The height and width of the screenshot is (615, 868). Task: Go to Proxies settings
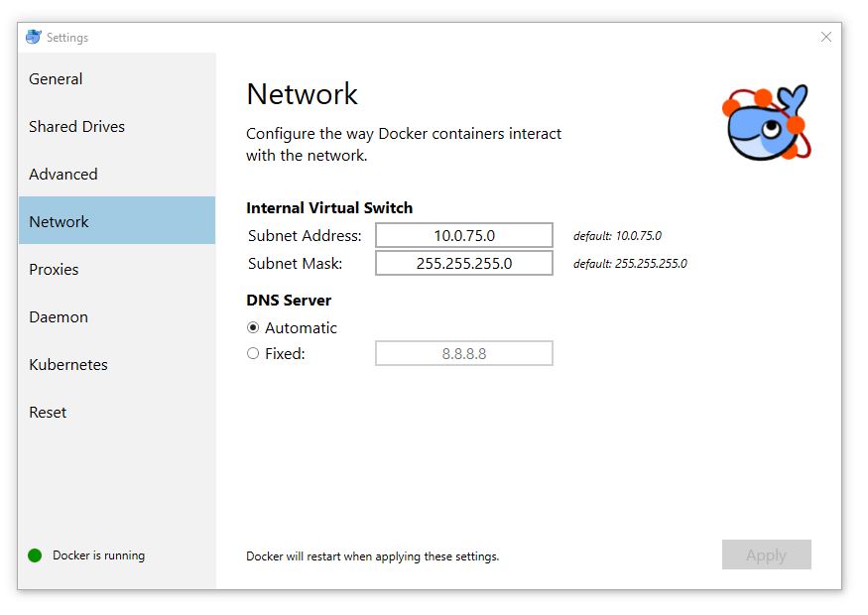click(117, 269)
